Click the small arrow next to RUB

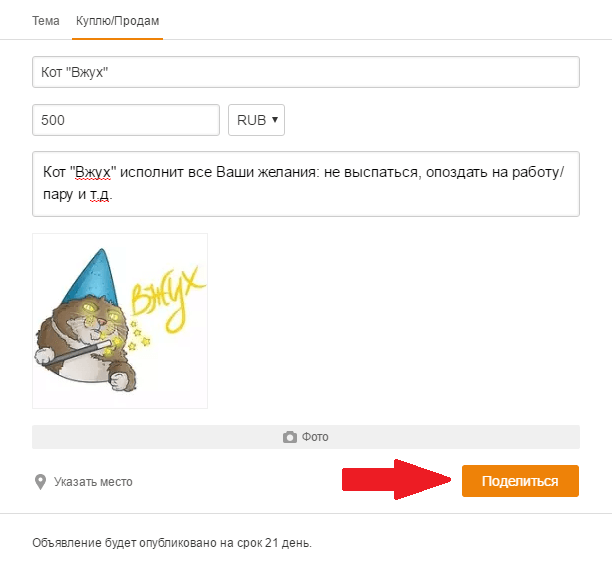(276, 120)
